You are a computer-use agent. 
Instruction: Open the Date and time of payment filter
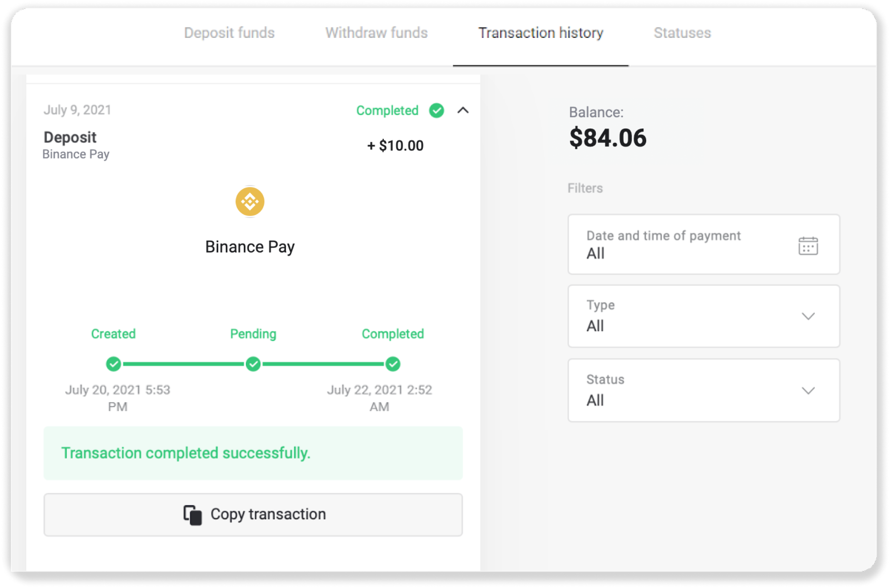(x=703, y=244)
